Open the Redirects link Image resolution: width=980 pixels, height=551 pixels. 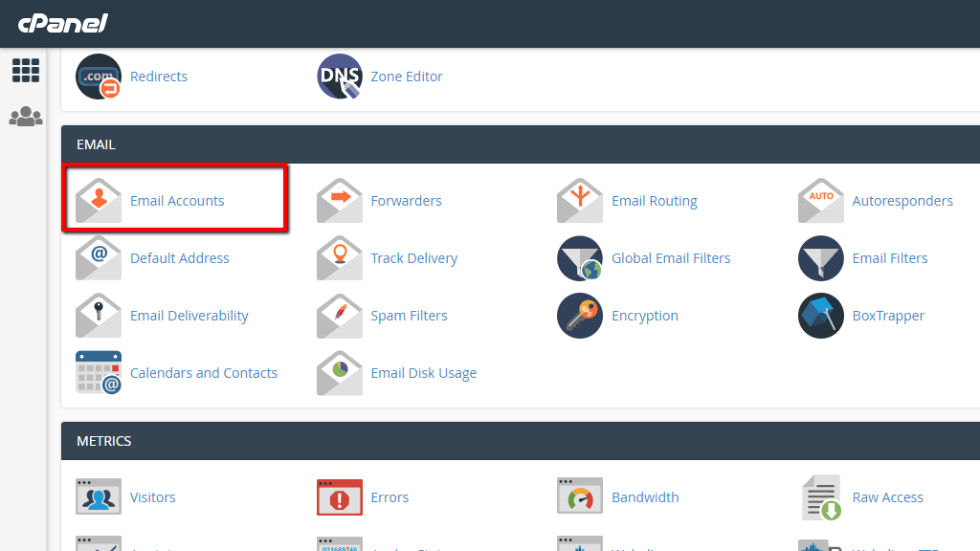coord(157,77)
